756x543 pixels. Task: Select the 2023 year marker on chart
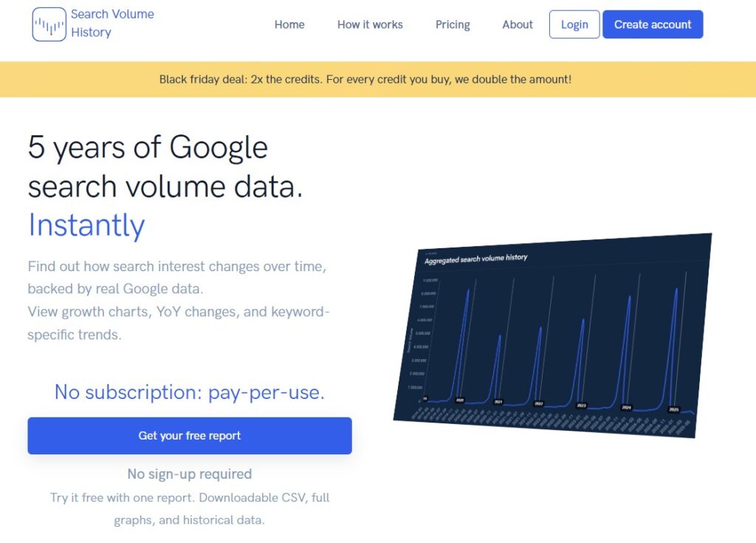click(581, 406)
